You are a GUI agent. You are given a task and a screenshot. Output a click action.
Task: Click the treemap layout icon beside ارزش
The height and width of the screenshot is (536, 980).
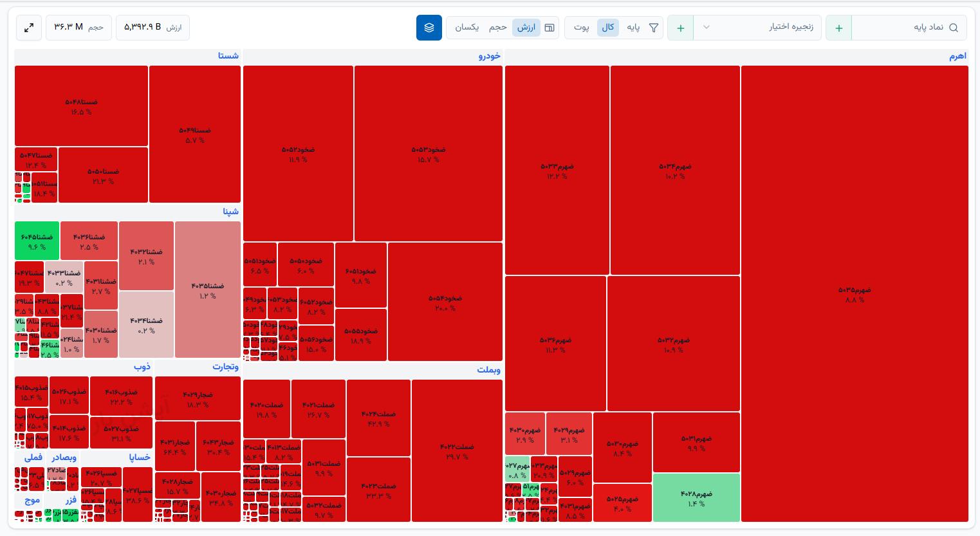pos(550,28)
